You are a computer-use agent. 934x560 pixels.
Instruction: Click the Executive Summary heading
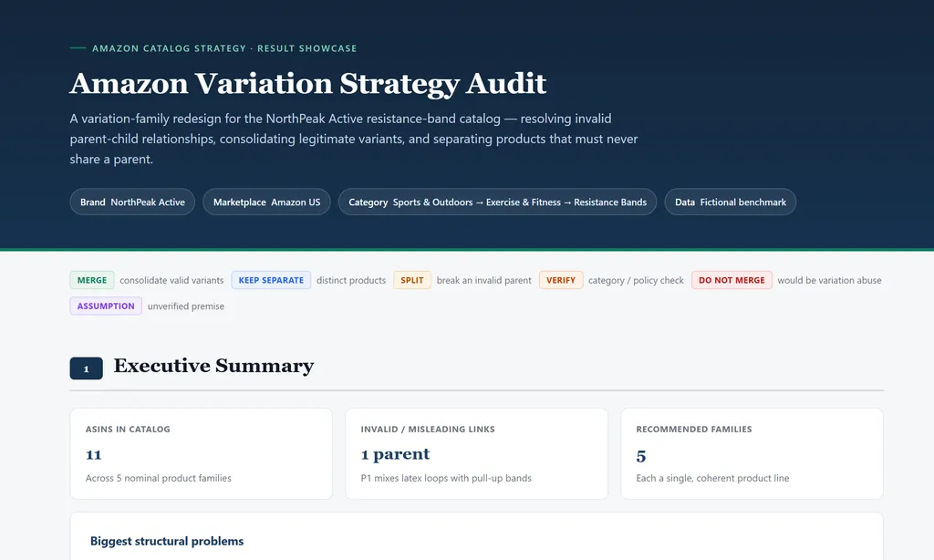click(x=213, y=366)
